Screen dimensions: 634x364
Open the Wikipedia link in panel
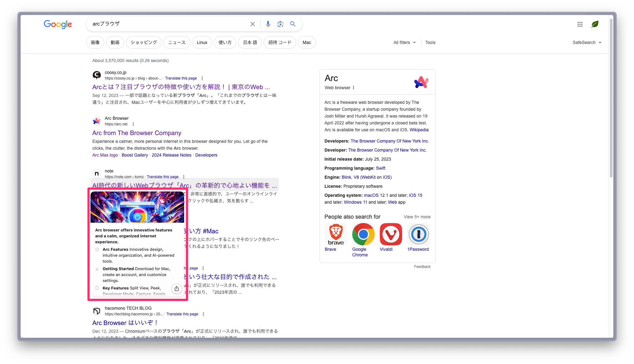pos(419,130)
